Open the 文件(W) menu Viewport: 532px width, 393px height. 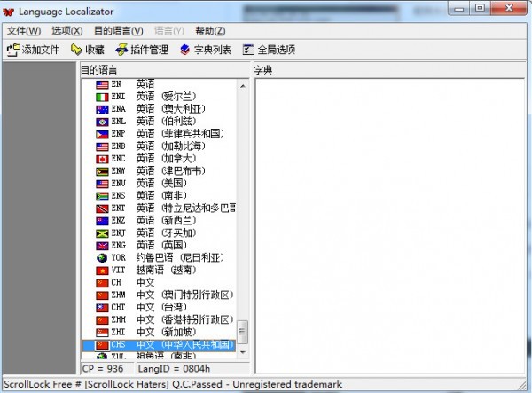24,31
